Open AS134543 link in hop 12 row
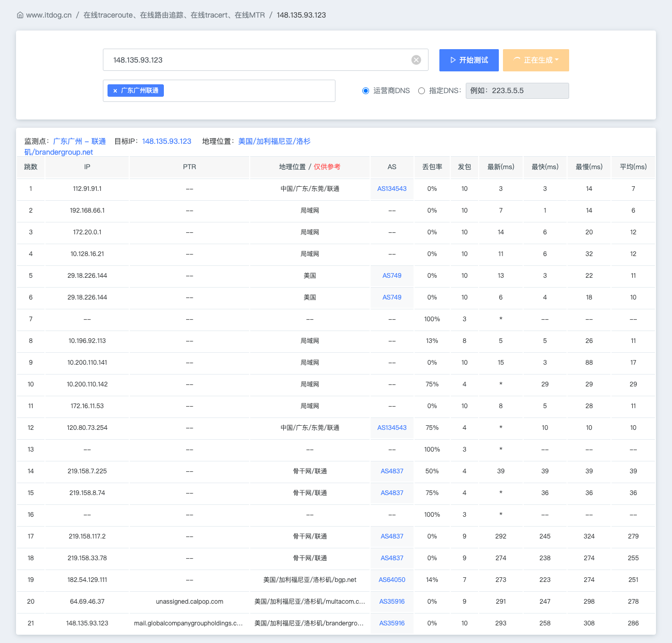Screen dimensions: 672x643 coord(392,428)
